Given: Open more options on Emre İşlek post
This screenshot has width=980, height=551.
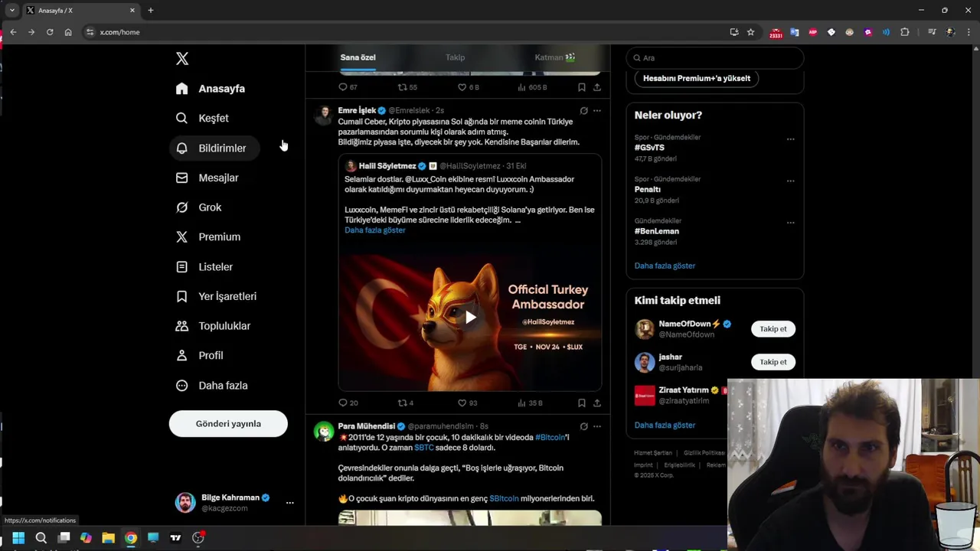Looking at the screenshot, I should click(597, 111).
